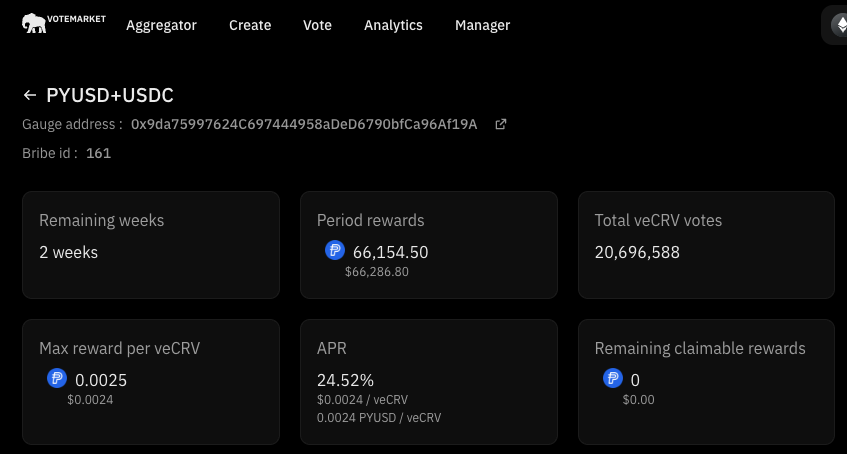Image resolution: width=847 pixels, height=454 pixels.
Task: Click the Remaining weeks card
Action: [150, 245]
